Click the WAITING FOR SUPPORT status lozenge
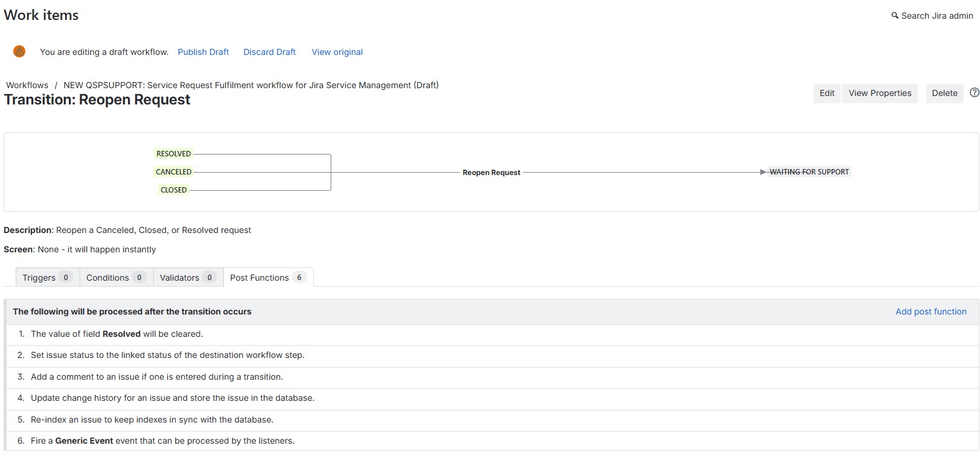 809,172
